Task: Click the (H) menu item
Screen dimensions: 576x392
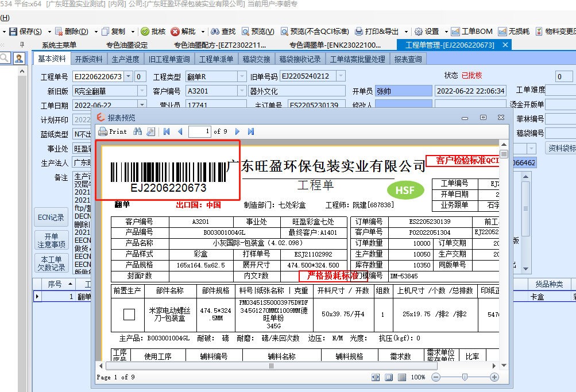Action: pos(5,18)
